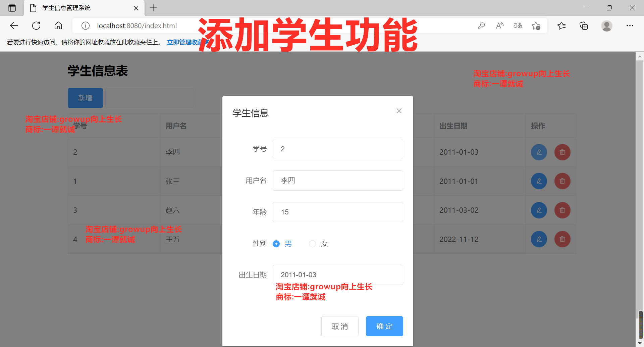This screenshot has height=347, width=644.
Task: Click the date cell 2022-11-12
Action: click(459, 239)
